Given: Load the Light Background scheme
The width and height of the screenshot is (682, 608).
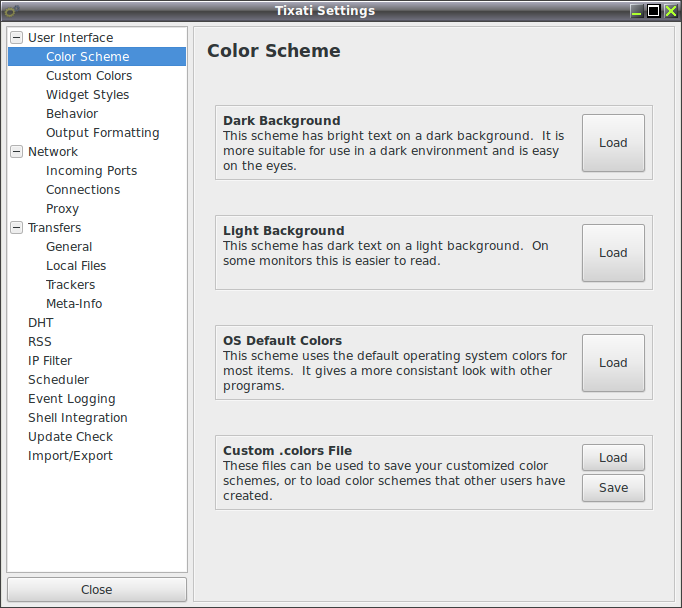Looking at the screenshot, I should tap(613, 253).
